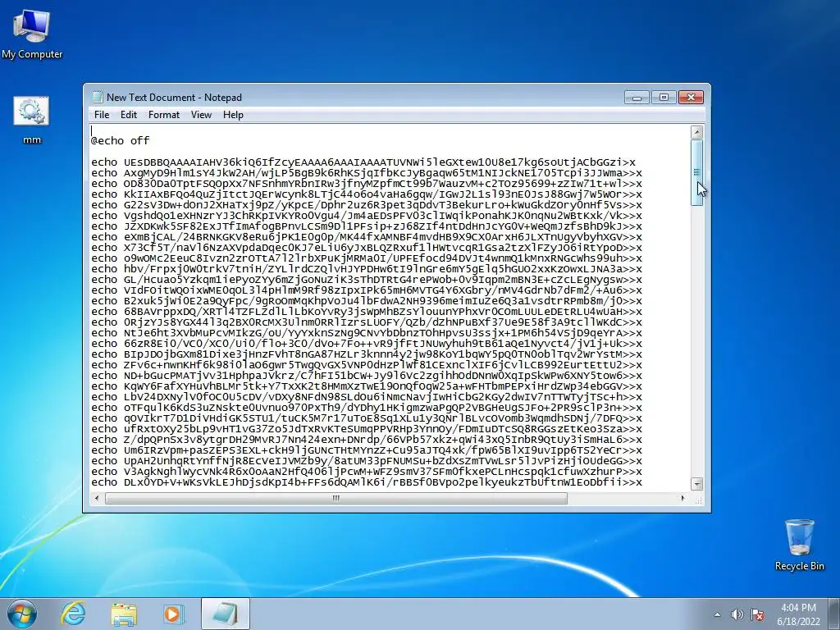Click the line starting 'echo hbv/Frpxj'

pyautogui.click(x=367, y=269)
